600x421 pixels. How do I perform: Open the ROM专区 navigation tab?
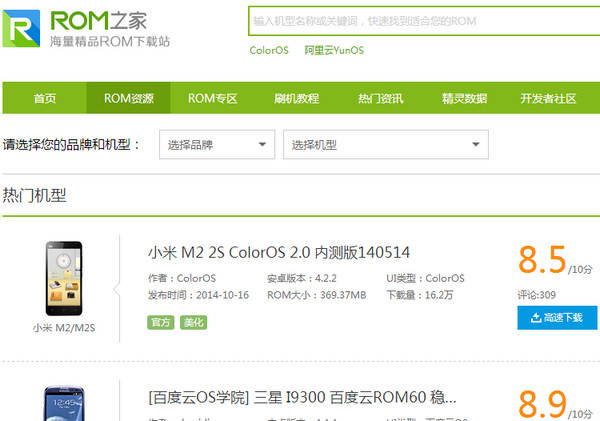213,98
